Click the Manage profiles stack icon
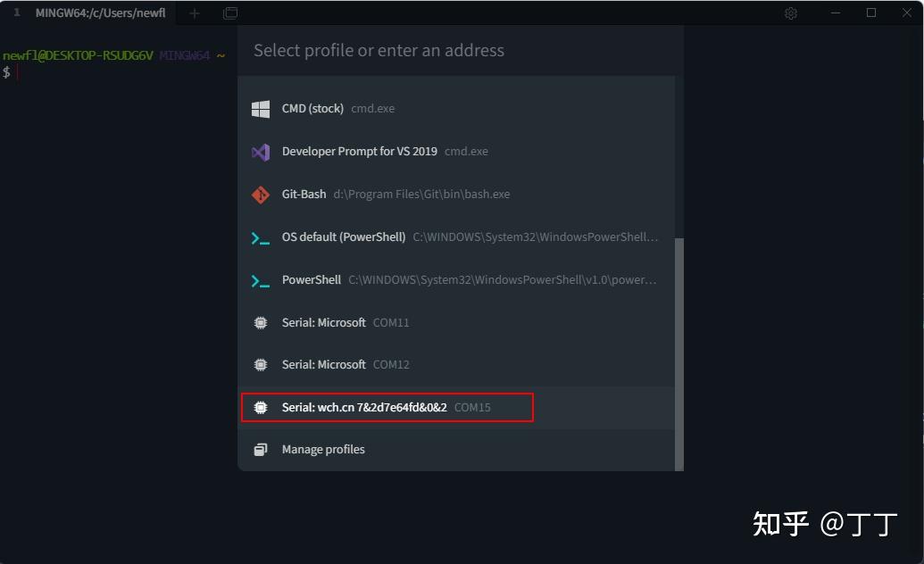The height and width of the screenshot is (564, 924). pyautogui.click(x=261, y=450)
